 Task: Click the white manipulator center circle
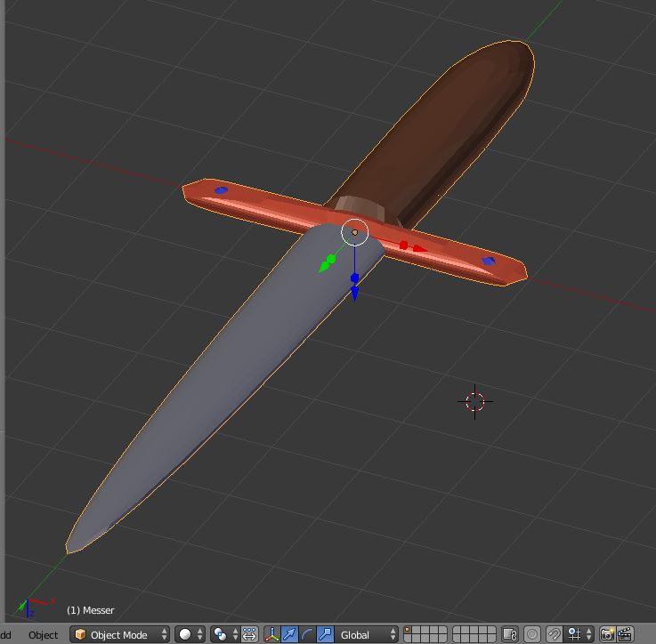point(355,232)
